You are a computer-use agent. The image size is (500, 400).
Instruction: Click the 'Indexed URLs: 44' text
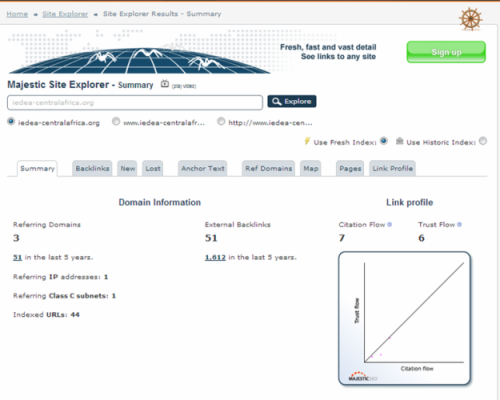46,315
